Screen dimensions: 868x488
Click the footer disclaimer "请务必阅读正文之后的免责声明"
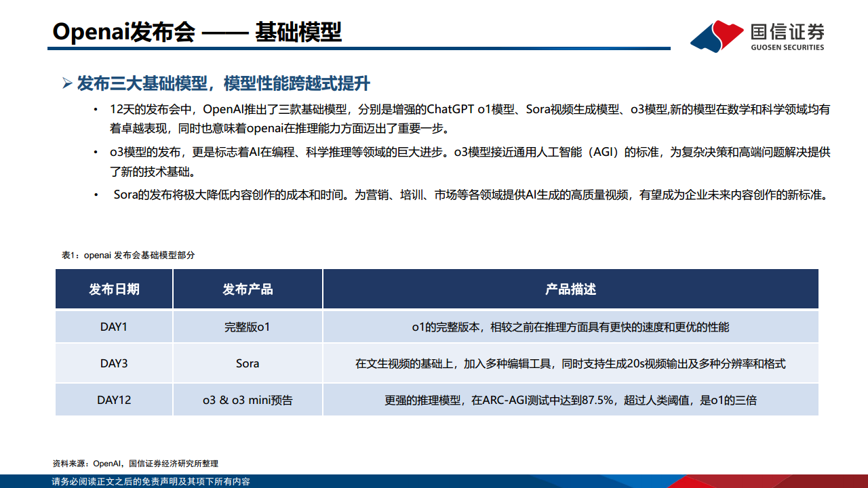click(151, 481)
